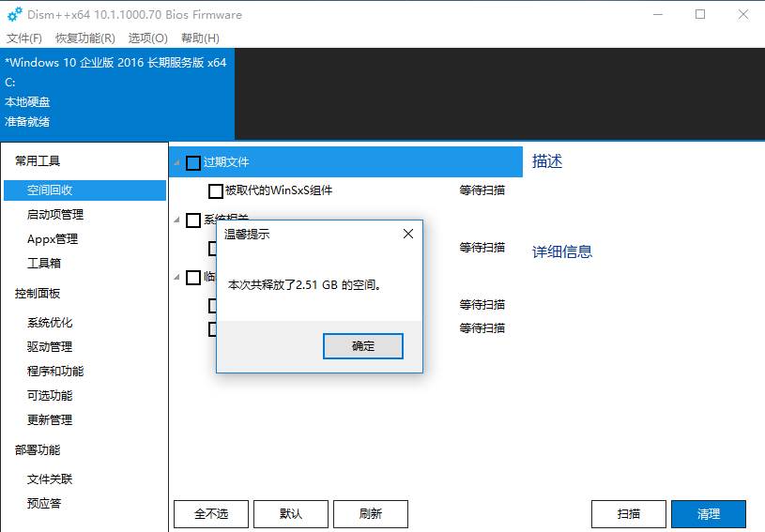The image size is (765, 532).
Task: Click the 扫描 button
Action: 628,514
